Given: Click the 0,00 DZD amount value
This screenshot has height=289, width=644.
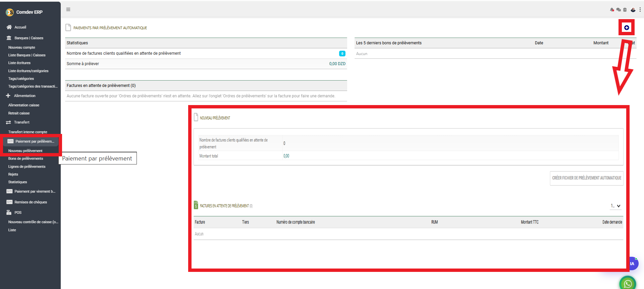Looking at the screenshot, I should [x=337, y=64].
